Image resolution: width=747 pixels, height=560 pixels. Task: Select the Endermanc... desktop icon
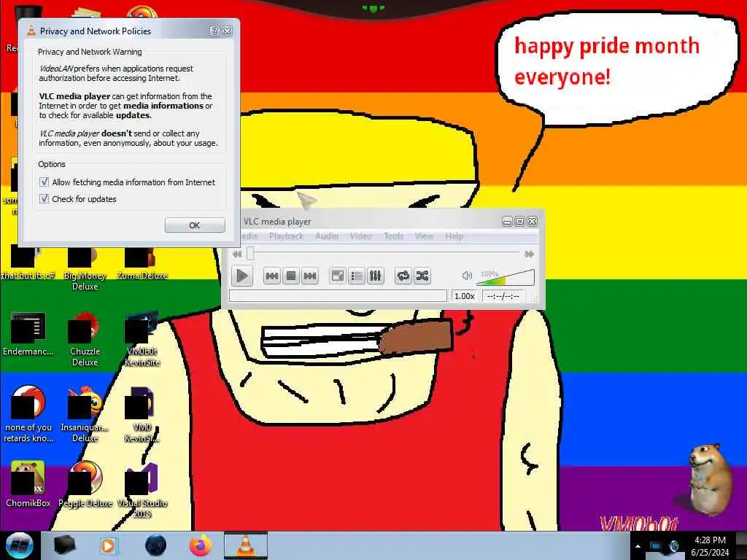click(28, 335)
